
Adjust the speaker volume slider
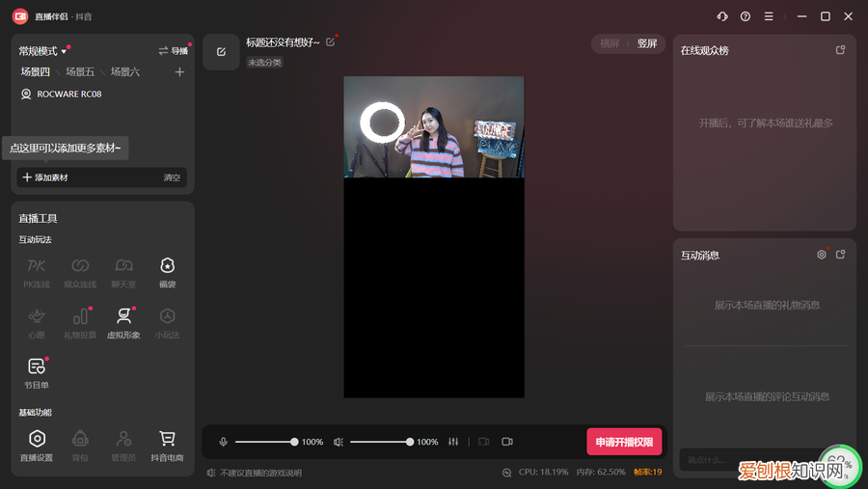pos(382,442)
